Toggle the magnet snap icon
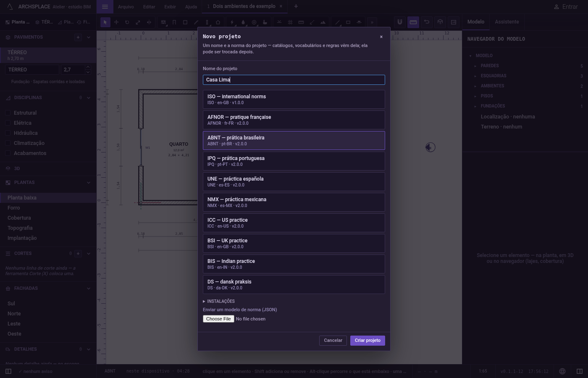Screen dimensions: 588x378 [400, 22]
